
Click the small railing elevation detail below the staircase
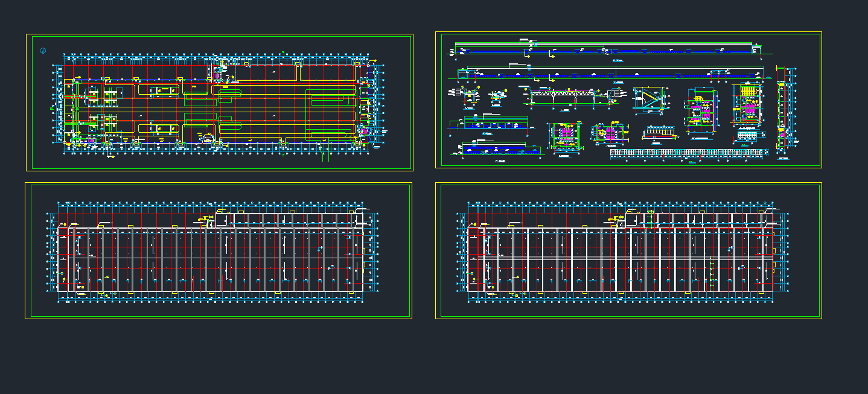(x=659, y=132)
